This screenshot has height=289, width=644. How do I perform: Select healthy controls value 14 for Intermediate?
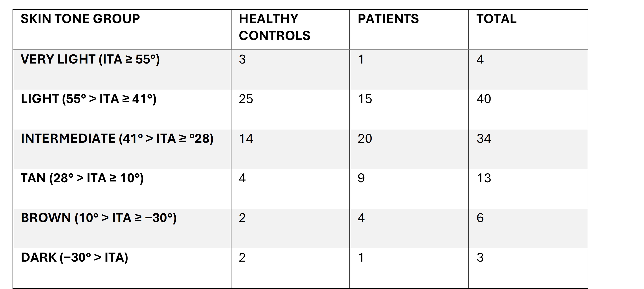click(x=246, y=139)
